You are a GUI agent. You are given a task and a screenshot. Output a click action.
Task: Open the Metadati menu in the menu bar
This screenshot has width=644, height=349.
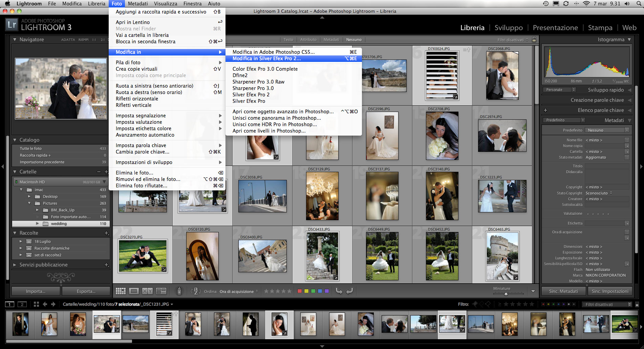click(x=138, y=4)
